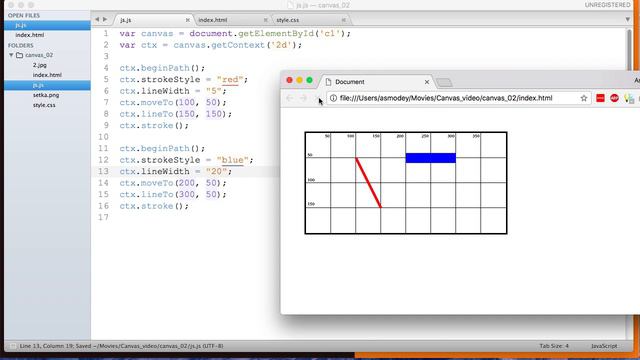This screenshot has height=360, width=640.
Task: Open the AdBlock Plus extension icon
Action: [614, 98]
